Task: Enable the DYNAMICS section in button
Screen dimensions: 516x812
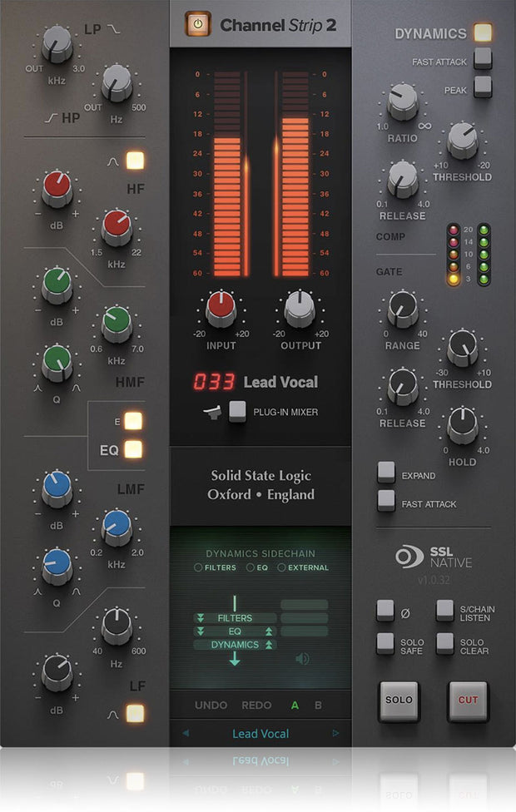Action: (483, 32)
